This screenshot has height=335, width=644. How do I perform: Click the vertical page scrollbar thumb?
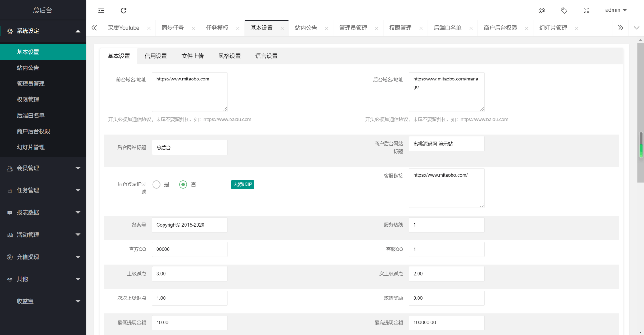[641, 113]
